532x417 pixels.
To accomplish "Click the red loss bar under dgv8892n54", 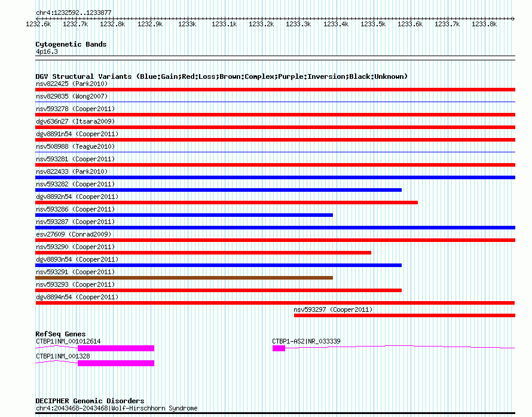I will [227, 203].
